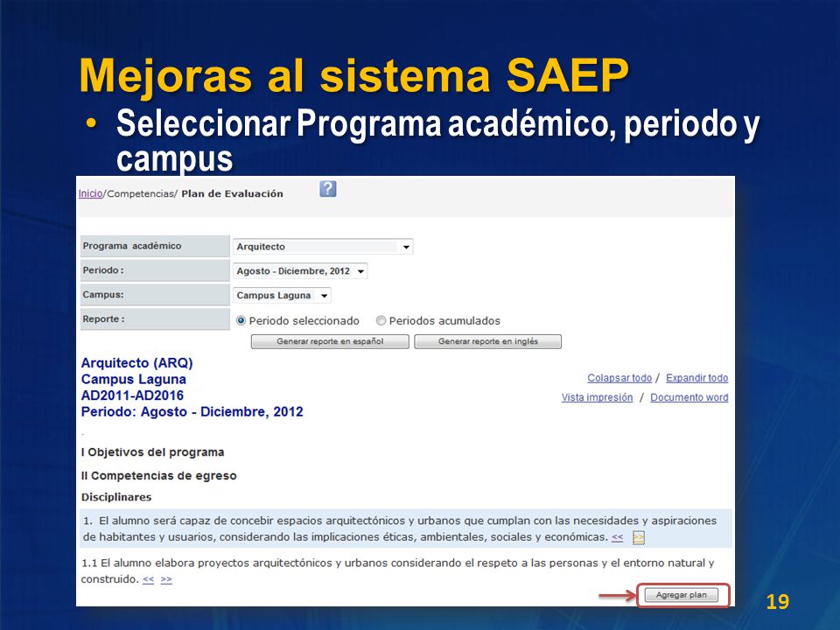Image resolution: width=840 pixels, height=630 pixels.
Task: Open the Periodo dropdown showing Agosto - Diciembre, 2012
Action: [300, 271]
